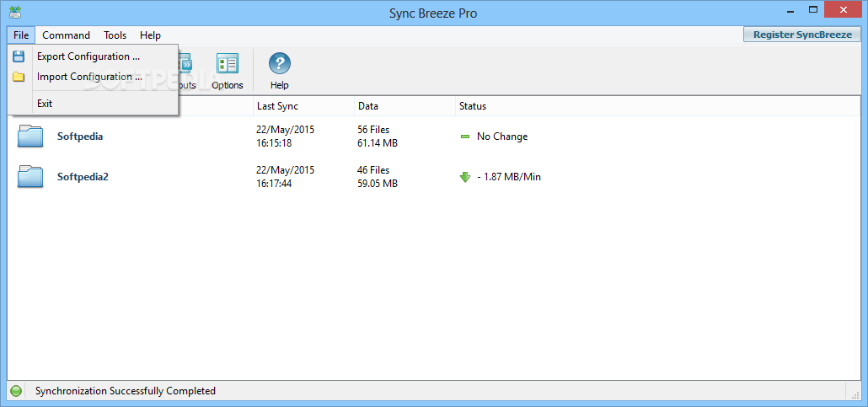Image resolution: width=868 pixels, height=407 pixels.
Task: Click the Softpedia folder icon
Action: coord(29,137)
